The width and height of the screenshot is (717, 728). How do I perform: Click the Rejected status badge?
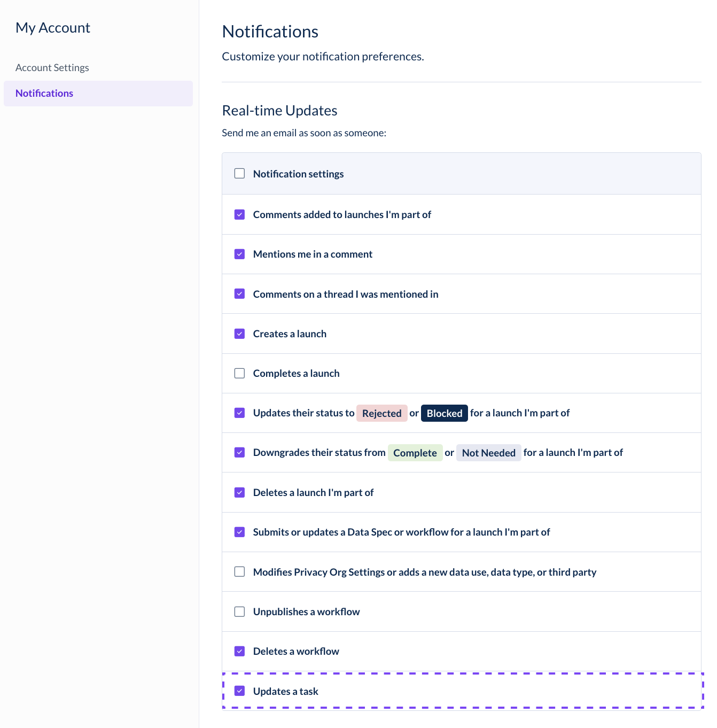click(x=382, y=413)
